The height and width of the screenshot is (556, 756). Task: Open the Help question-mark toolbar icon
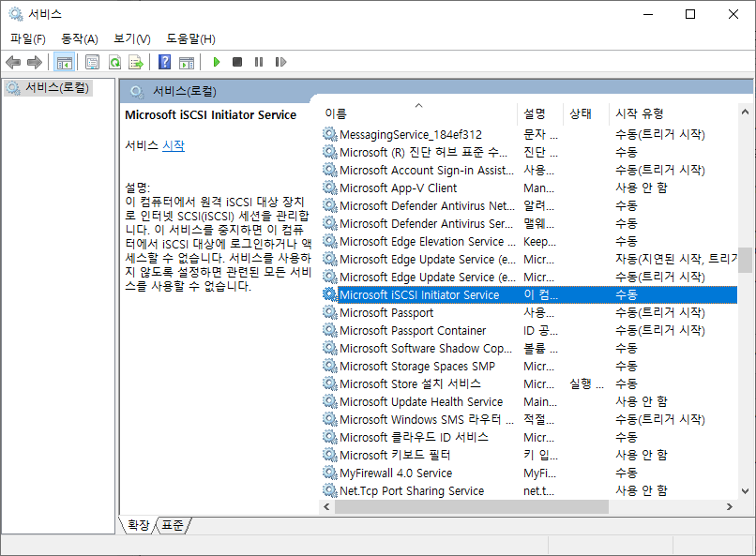click(x=164, y=62)
